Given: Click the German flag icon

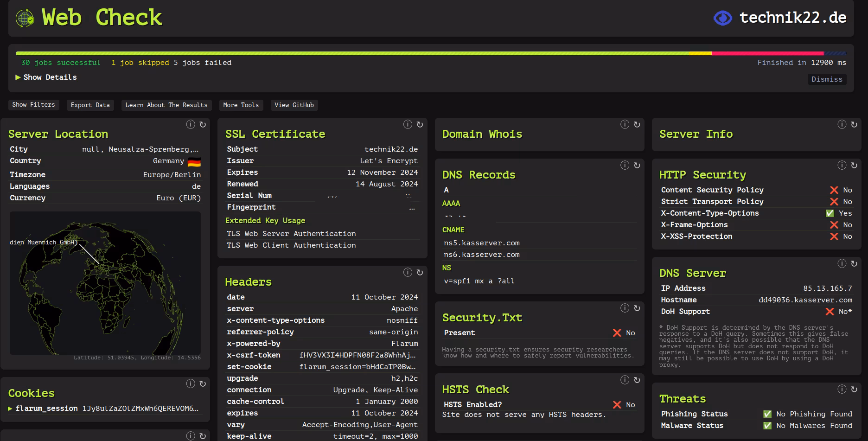Looking at the screenshot, I should (194, 162).
